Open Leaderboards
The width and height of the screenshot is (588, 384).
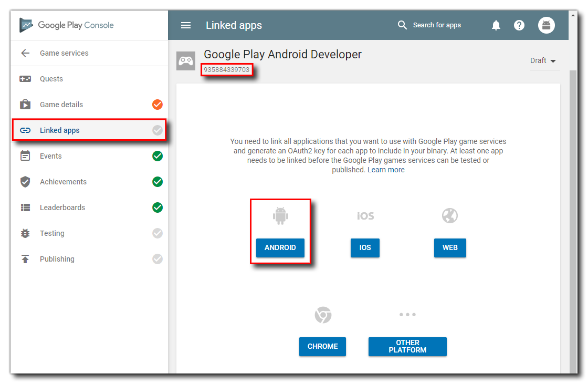pyautogui.click(x=89, y=207)
